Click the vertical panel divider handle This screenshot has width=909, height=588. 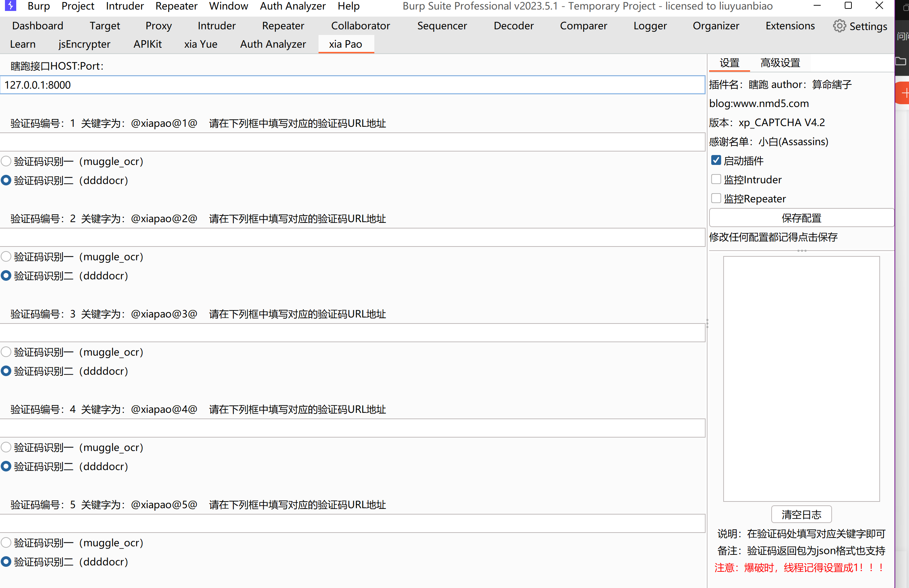pyautogui.click(x=707, y=323)
